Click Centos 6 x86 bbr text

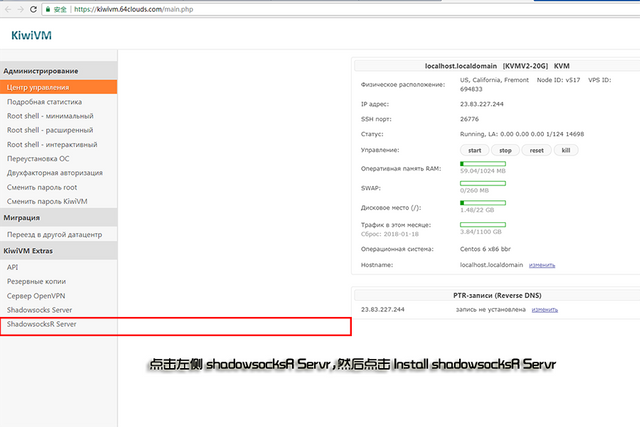pyautogui.click(x=485, y=249)
